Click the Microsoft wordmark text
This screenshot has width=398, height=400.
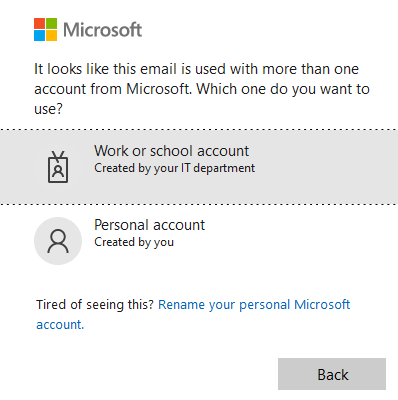click(x=103, y=30)
